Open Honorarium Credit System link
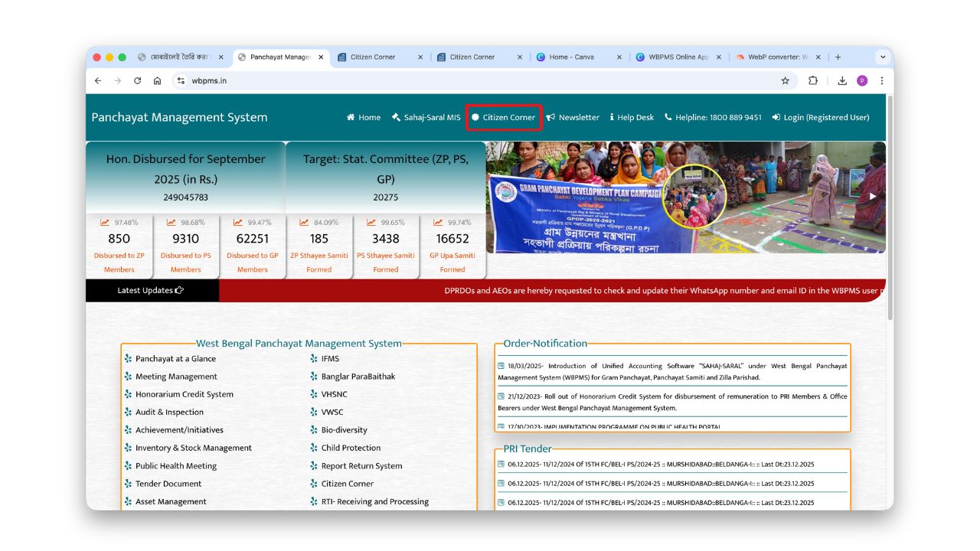 (x=184, y=394)
